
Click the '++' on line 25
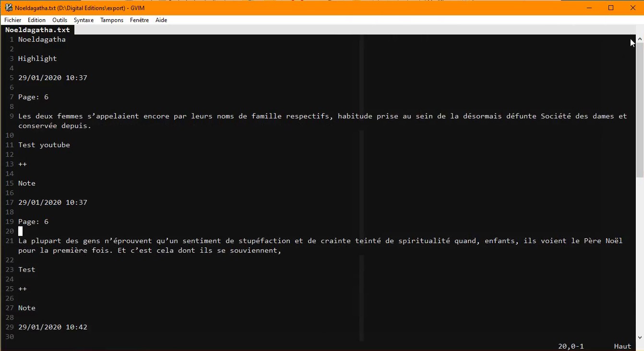23,289
